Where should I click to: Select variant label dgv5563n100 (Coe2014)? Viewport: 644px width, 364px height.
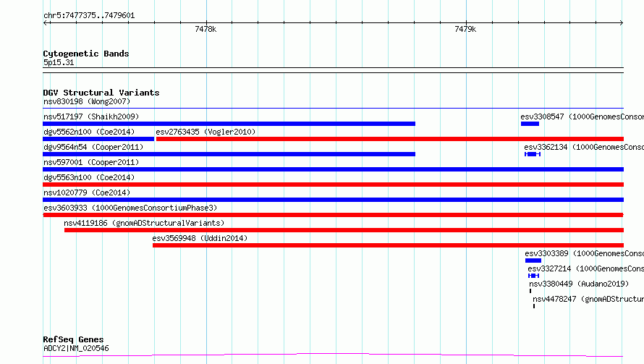pyautogui.click(x=89, y=177)
